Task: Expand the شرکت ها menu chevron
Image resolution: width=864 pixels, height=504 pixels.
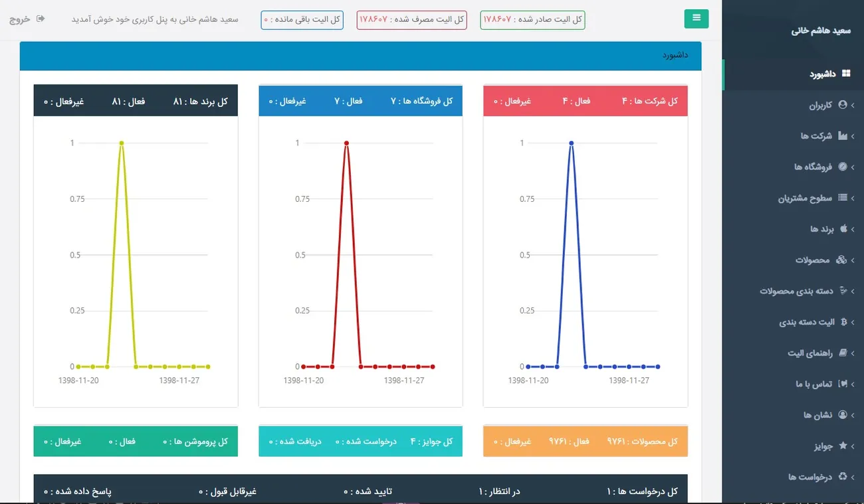Action: tap(853, 136)
